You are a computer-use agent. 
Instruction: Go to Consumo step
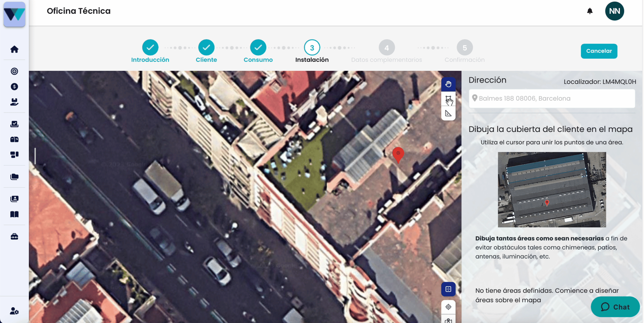tap(258, 51)
